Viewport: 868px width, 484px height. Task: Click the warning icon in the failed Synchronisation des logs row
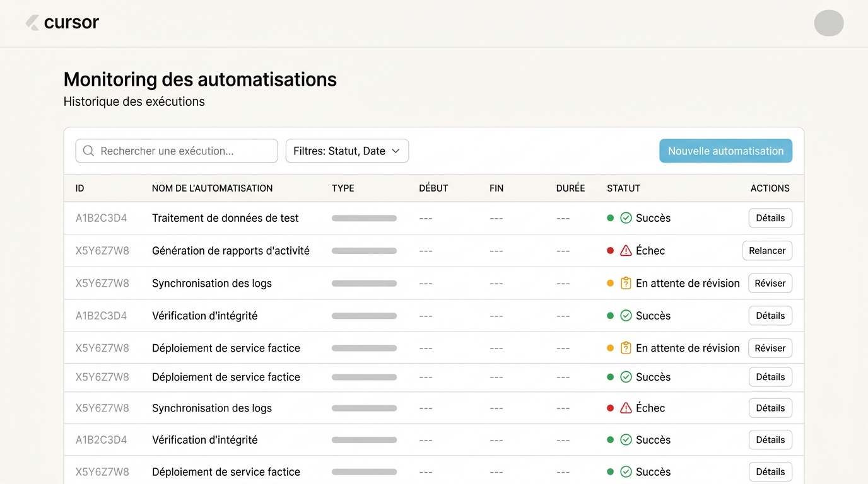[626, 408]
